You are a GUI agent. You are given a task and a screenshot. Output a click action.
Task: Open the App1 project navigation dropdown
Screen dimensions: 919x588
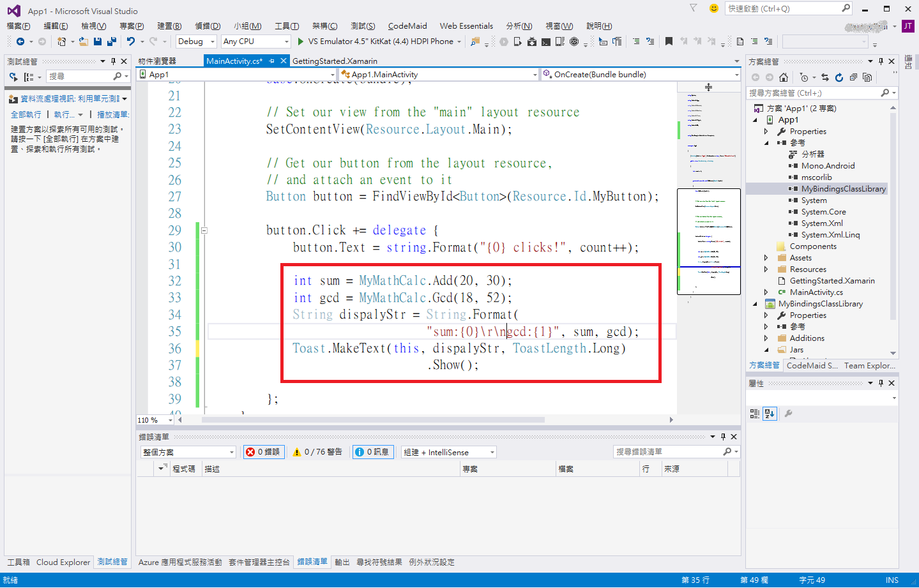pyautogui.click(x=236, y=75)
